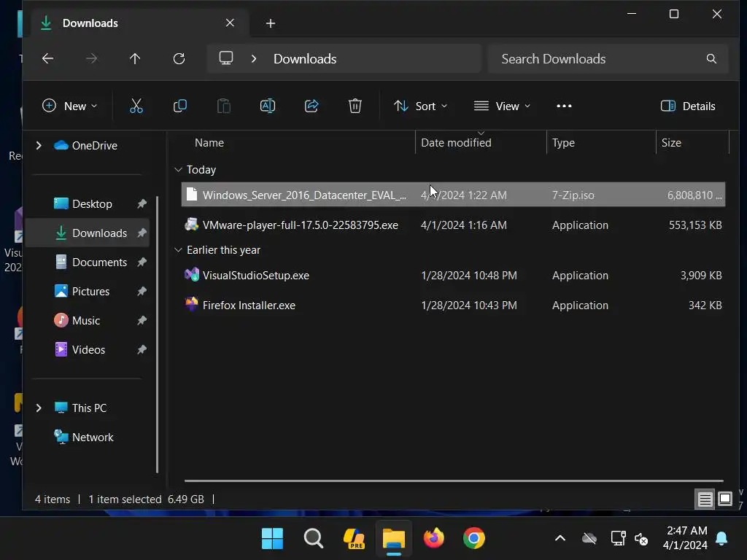Click the address bar chevron before Downloads

pyautogui.click(x=254, y=58)
